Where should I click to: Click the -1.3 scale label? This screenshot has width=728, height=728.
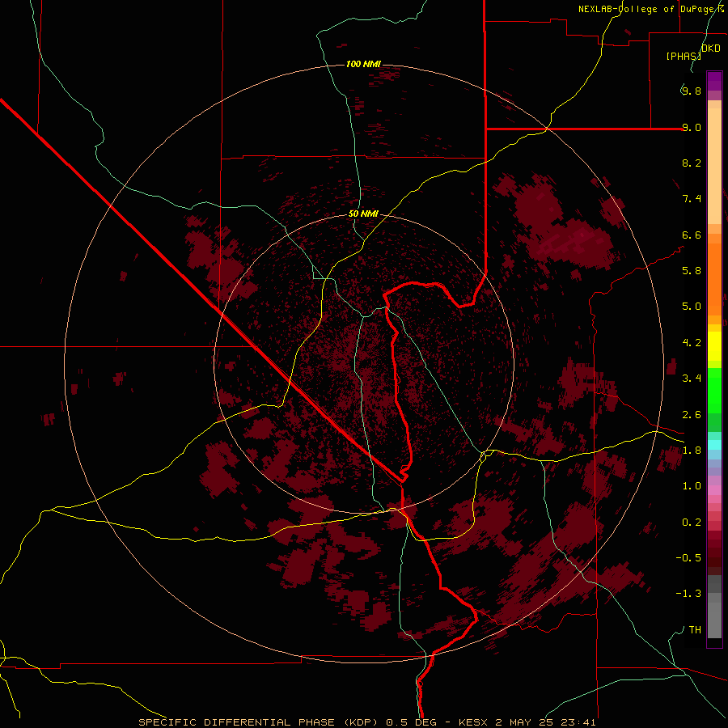tap(688, 594)
